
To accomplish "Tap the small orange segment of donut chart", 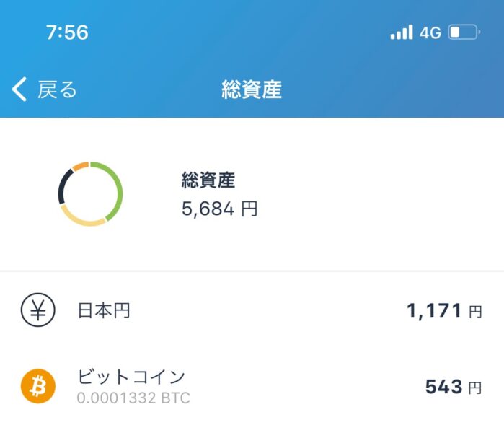I will click(x=80, y=166).
